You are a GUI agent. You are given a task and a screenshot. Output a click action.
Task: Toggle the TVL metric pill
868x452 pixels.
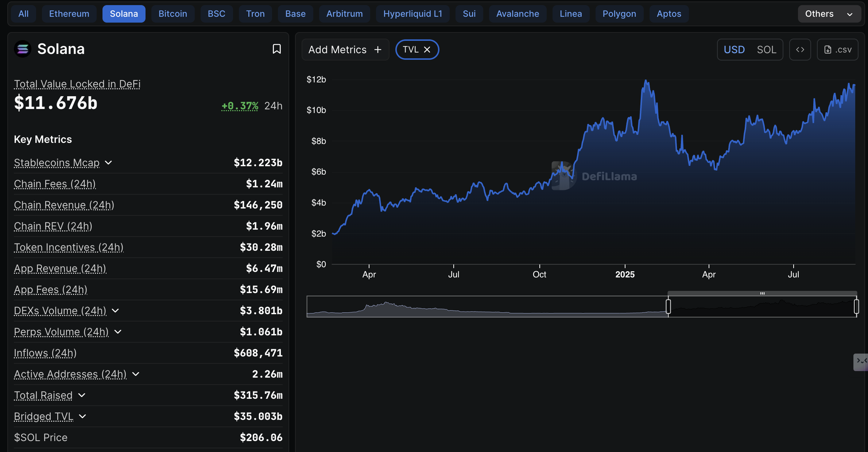point(413,50)
